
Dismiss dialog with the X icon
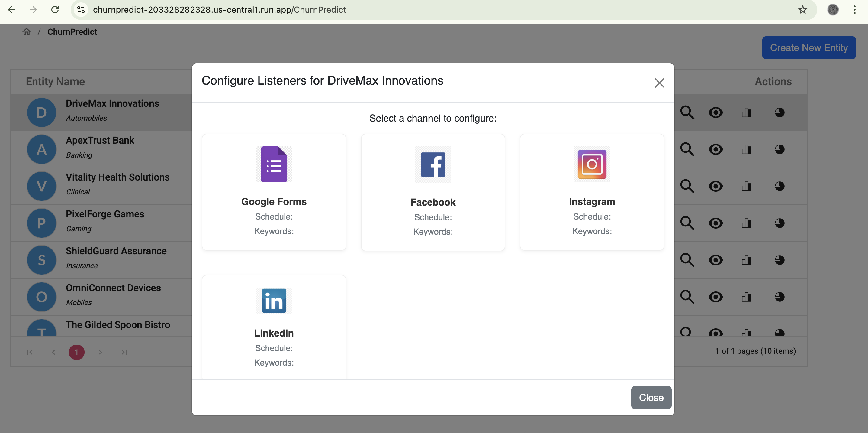[x=659, y=83]
